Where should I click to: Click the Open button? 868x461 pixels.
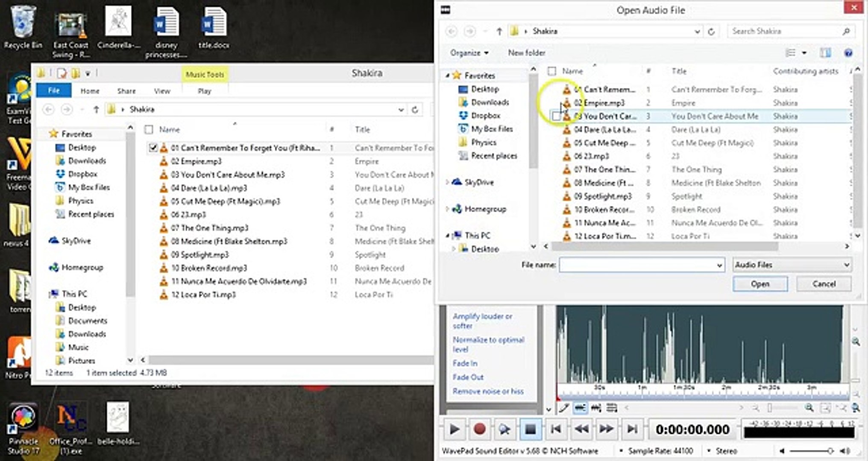(x=760, y=284)
